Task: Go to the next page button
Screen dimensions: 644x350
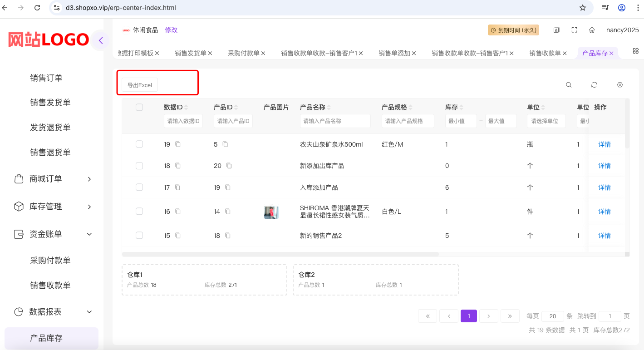Action: point(489,316)
